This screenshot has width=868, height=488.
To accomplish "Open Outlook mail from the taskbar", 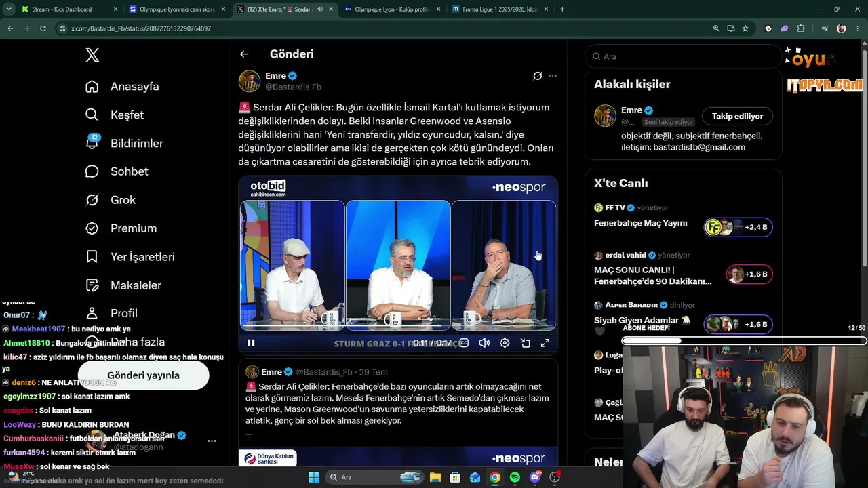I will tap(475, 477).
